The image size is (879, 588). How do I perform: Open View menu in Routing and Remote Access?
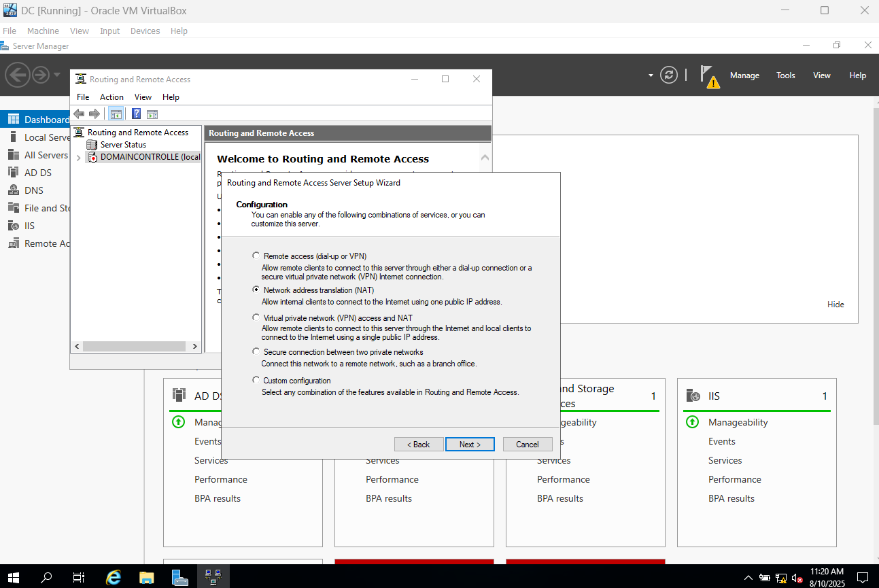[143, 97]
